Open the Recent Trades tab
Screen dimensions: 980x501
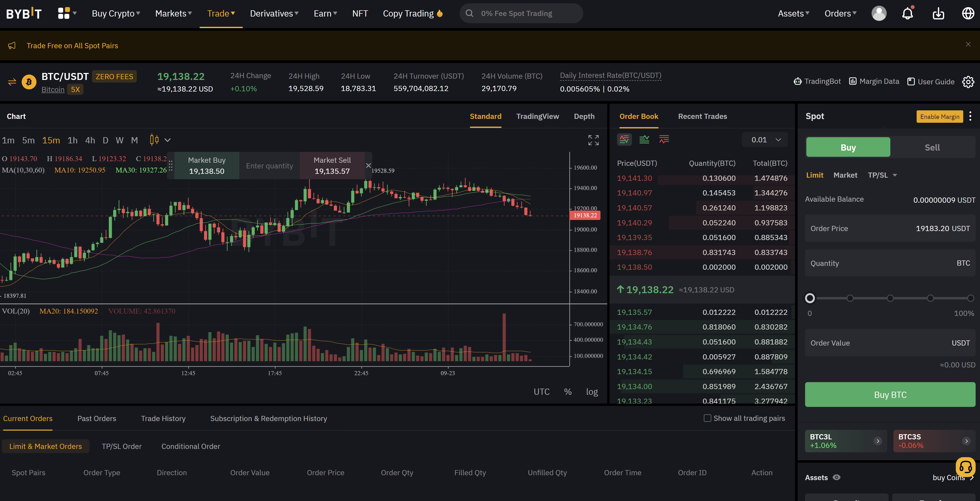(702, 116)
